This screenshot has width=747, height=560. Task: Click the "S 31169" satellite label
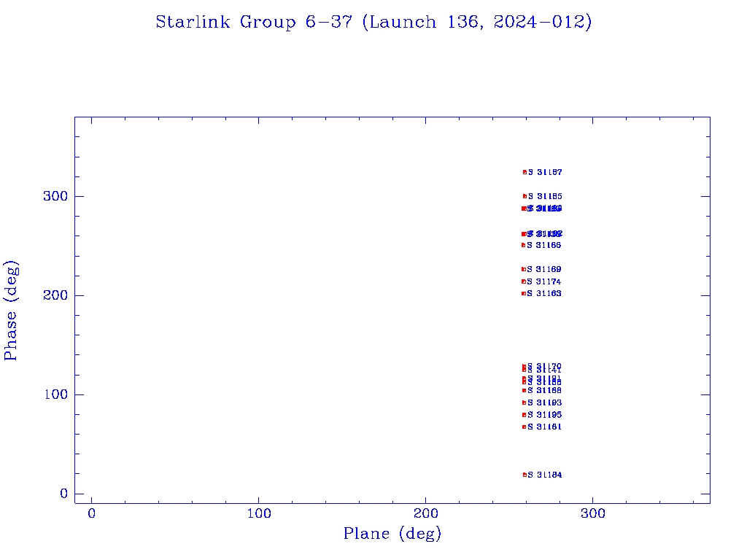pyautogui.click(x=544, y=269)
